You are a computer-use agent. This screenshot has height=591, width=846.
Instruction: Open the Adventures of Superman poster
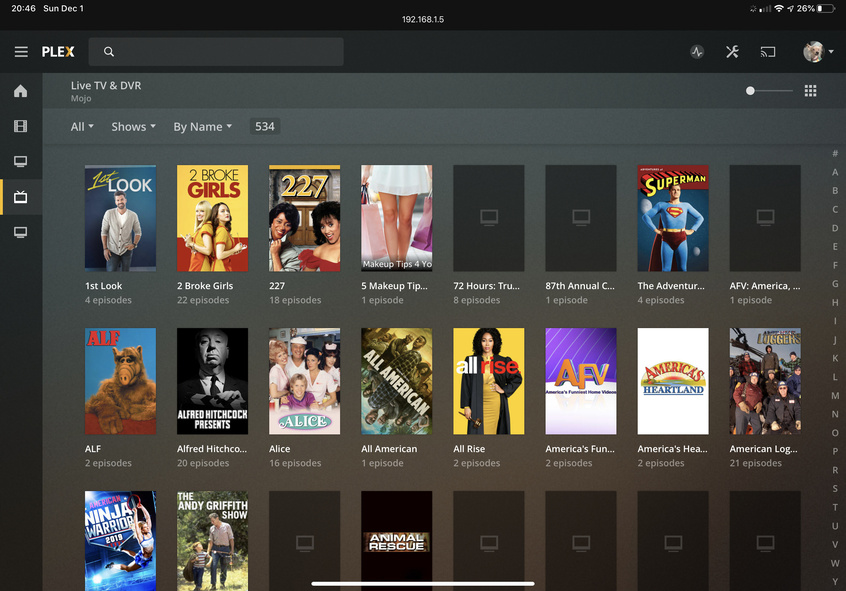(673, 218)
